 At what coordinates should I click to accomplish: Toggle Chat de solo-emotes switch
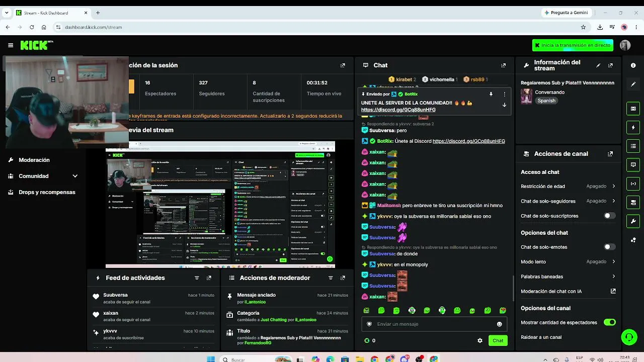click(x=609, y=247)
